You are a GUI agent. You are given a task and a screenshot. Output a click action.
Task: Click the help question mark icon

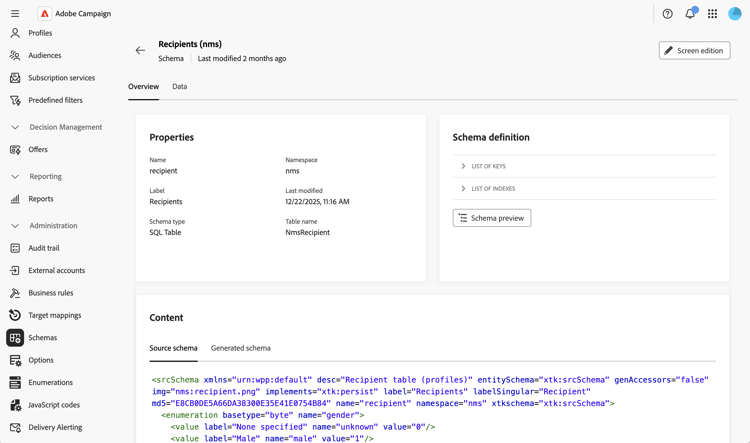(x=667, y=14)
